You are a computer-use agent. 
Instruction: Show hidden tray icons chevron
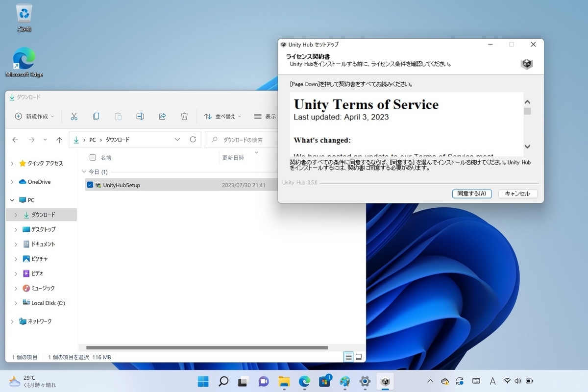tap(430, 381)
